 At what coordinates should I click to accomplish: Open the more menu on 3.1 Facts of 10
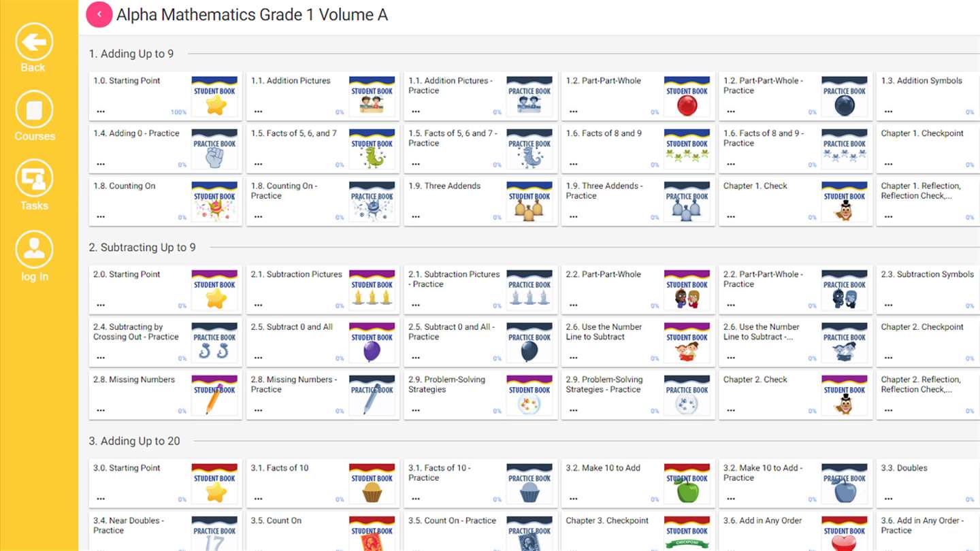pos(258,499)
